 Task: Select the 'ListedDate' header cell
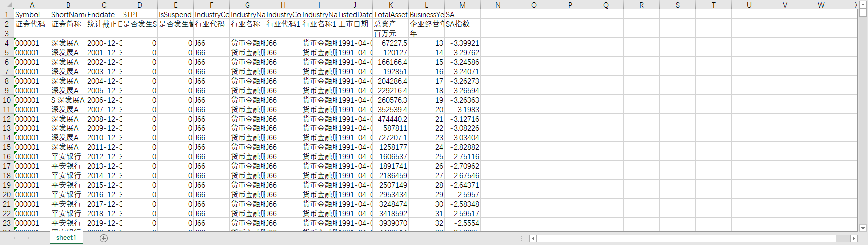tap(355, 15)
